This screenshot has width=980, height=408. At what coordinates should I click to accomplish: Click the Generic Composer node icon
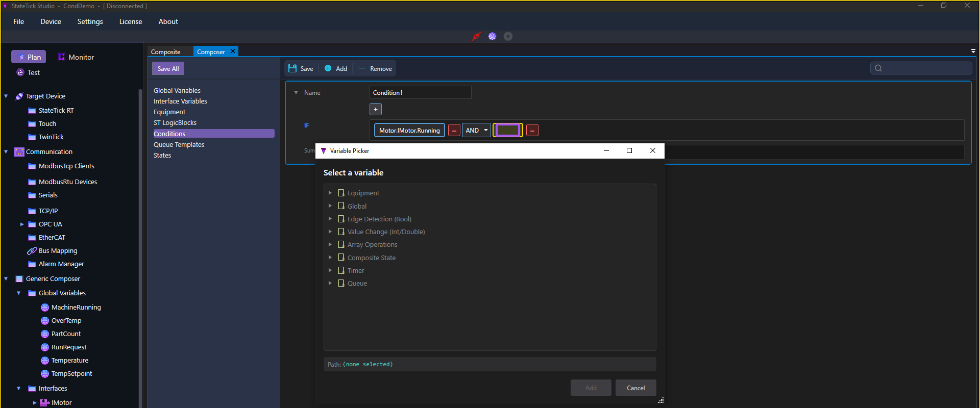pyautogui.click(x=19, y=279)
